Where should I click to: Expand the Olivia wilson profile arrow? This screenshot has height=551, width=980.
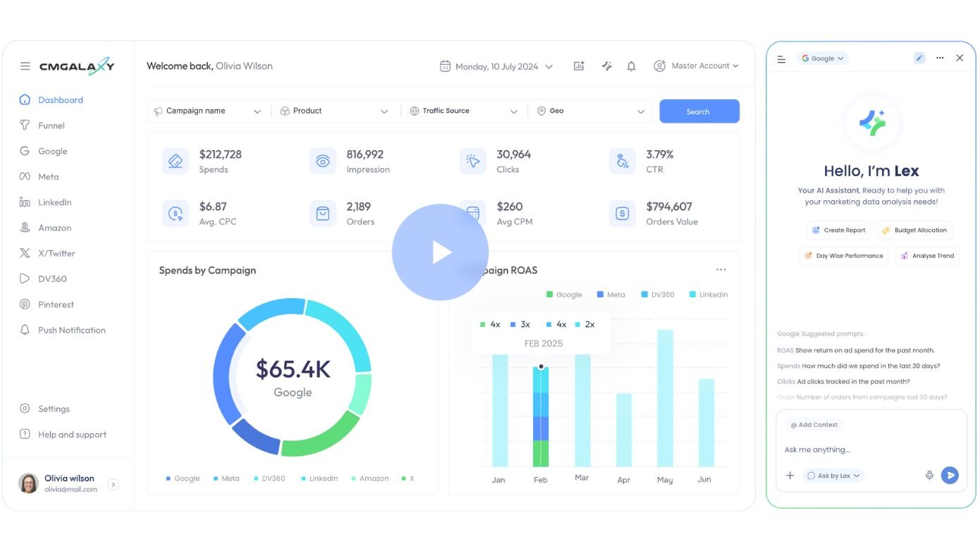click(113, 484)
